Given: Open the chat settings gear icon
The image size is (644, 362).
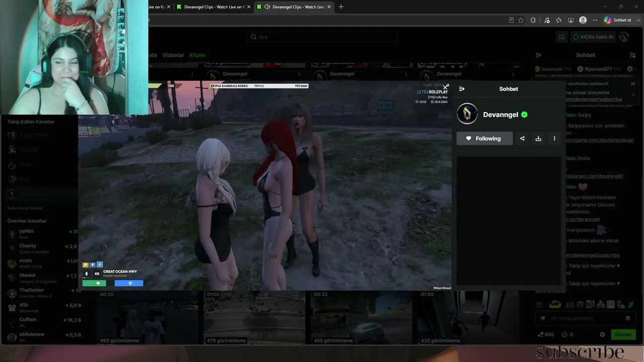Looking at the screenshot, I should [602, 334].
